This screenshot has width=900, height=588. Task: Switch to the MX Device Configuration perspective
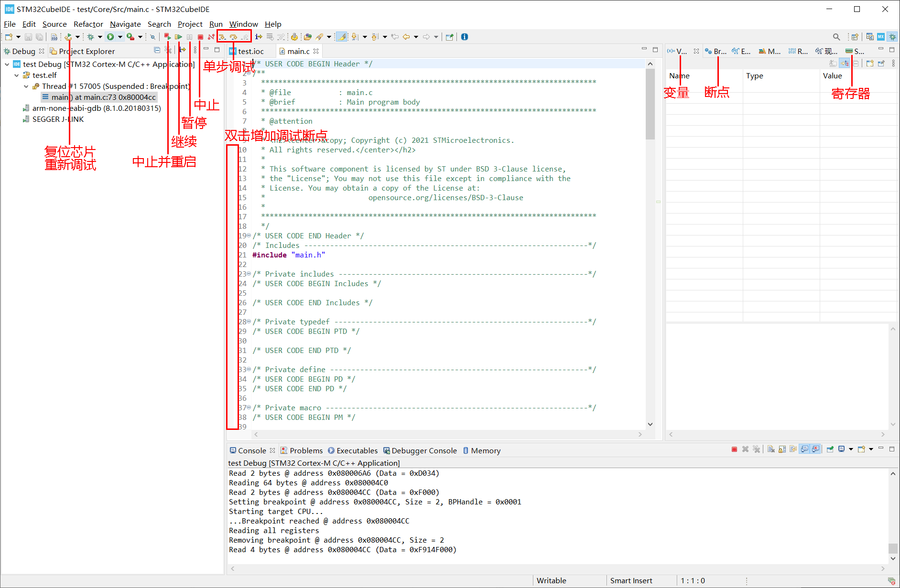coord(881,37)
